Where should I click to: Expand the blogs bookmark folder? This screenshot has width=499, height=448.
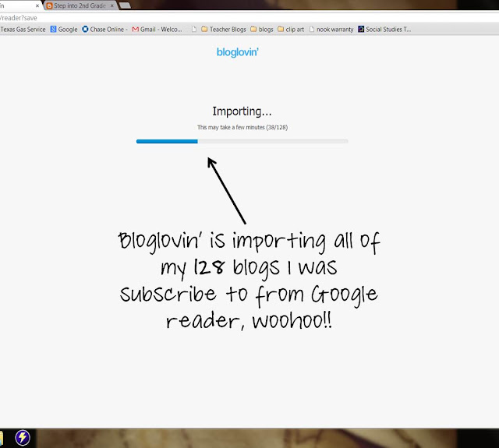[262, 30]
